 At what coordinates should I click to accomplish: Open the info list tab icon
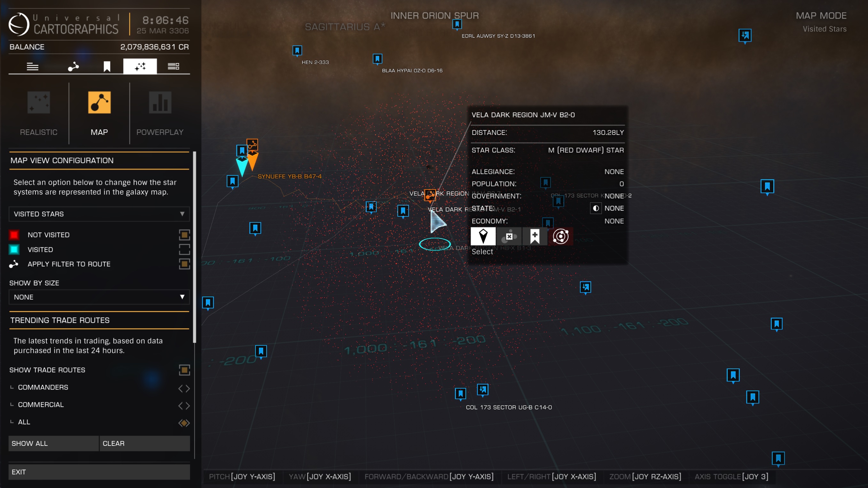[32, 66]
